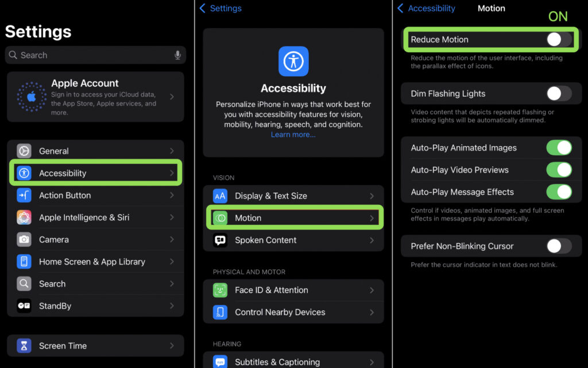588x368 pixels.
Task: Click the Home Screen & App Library icon
Action: pos(24,262)
